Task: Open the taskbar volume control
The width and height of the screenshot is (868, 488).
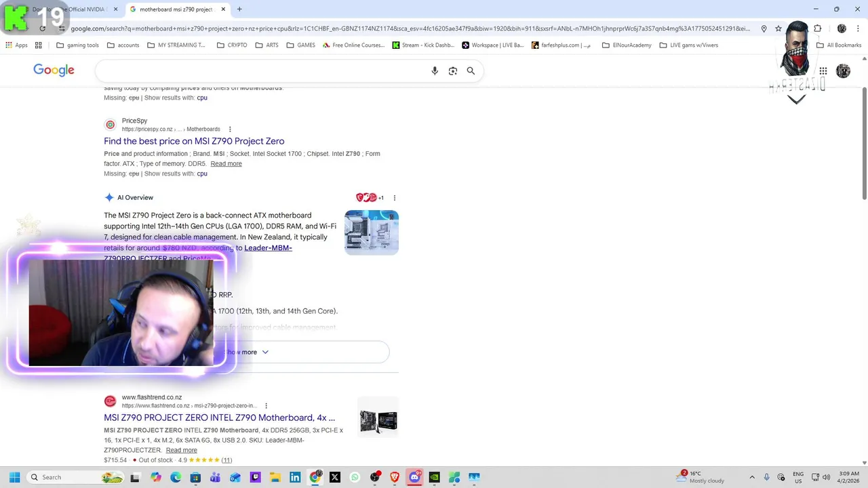Action: click(x=827, y=477)
